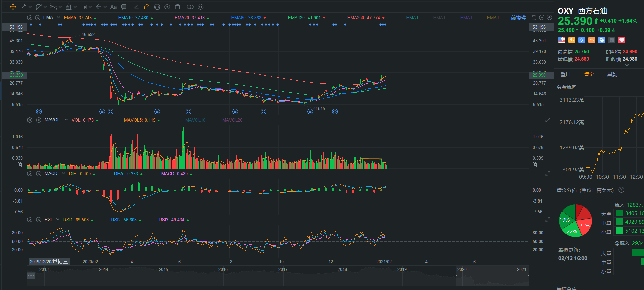Open the EMA indicator dropdown
Screen dimensions: 644x290
[59, 17]
